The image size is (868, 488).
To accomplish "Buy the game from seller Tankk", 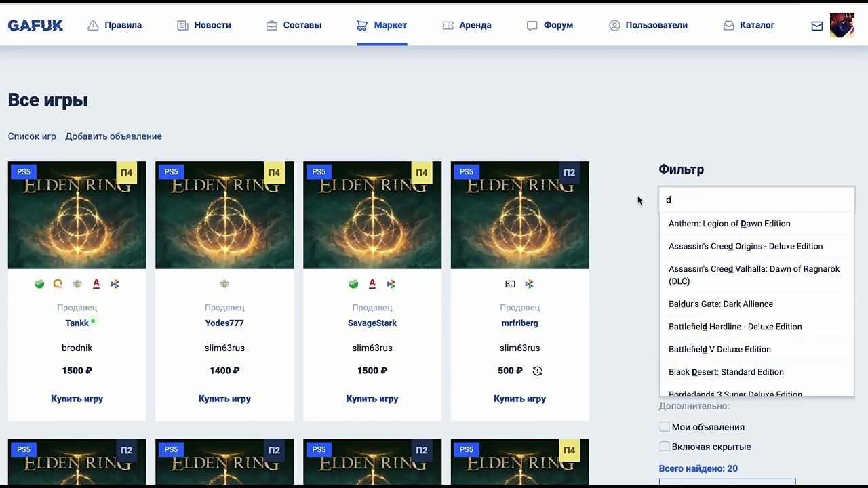I will click(x=77, y=399).
